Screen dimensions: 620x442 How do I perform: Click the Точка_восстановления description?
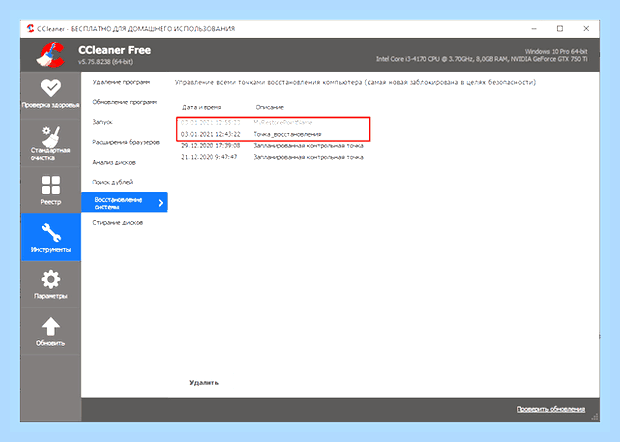(x=287, y=134)
